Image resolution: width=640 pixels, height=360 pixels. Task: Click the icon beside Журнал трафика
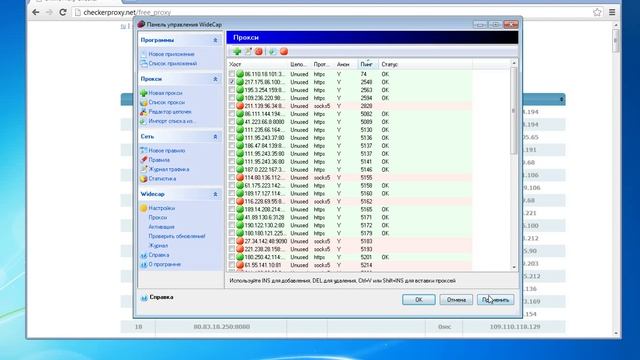tap(144, 169)
